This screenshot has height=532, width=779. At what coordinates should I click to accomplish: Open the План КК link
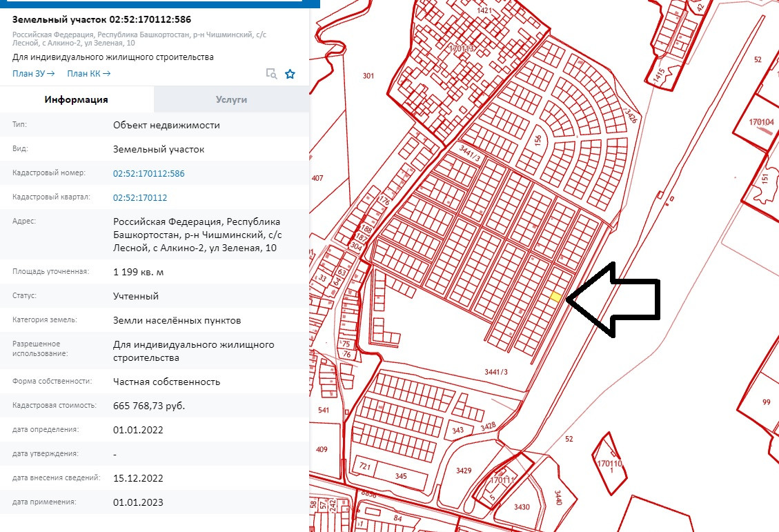coord(89,74)
